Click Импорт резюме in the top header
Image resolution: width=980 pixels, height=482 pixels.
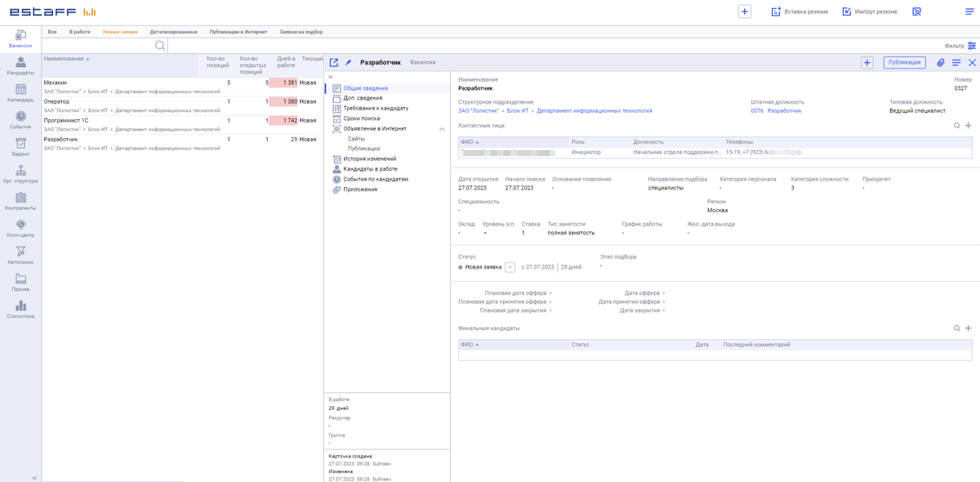click(x=870, y=11)
